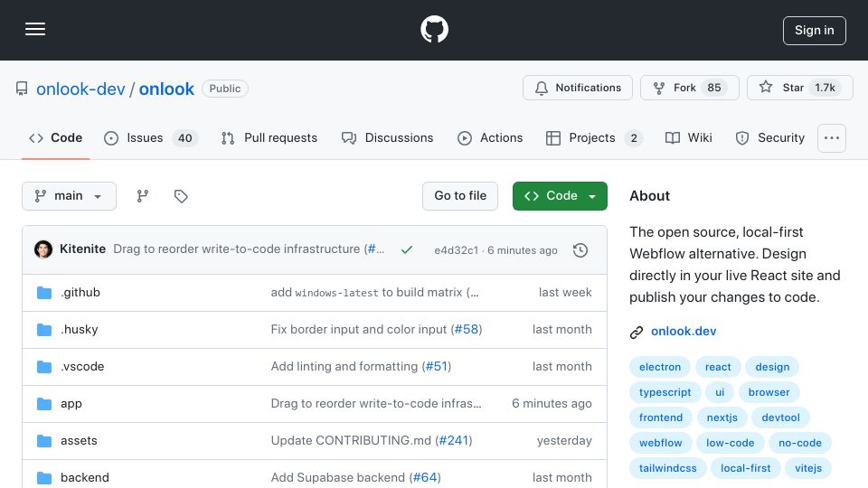This screenshot has width=868, height=488.
Task: Select the devtool topic tag
Action: pos(780,418)
